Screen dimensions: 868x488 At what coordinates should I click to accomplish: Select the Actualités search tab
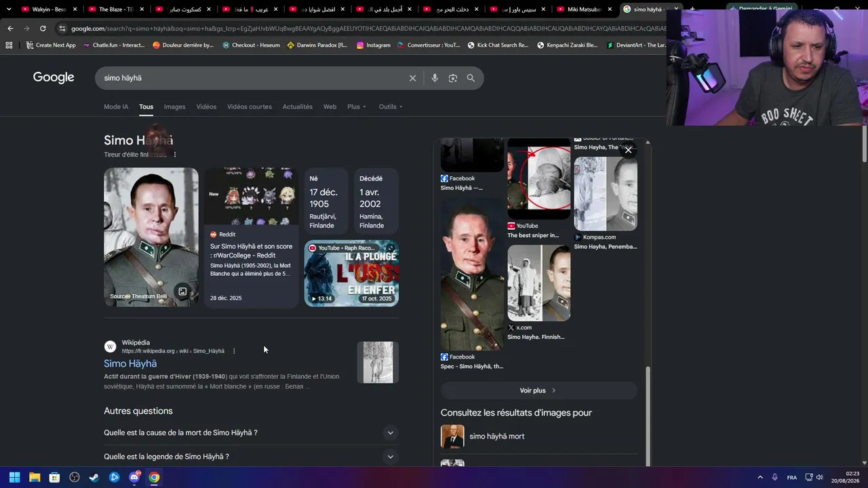pyautogui.click(x=298, y=106)
